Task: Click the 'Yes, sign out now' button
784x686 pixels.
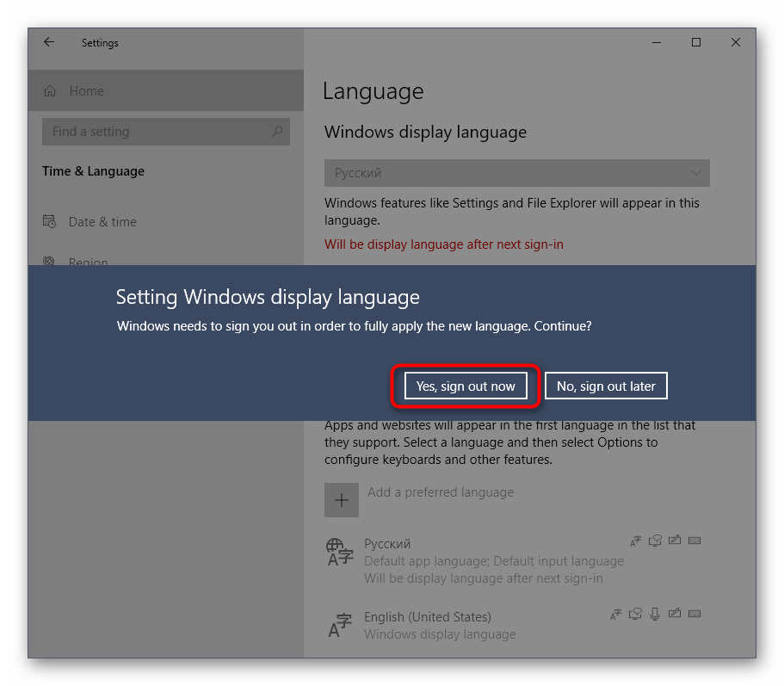Action: click(466, 386)
